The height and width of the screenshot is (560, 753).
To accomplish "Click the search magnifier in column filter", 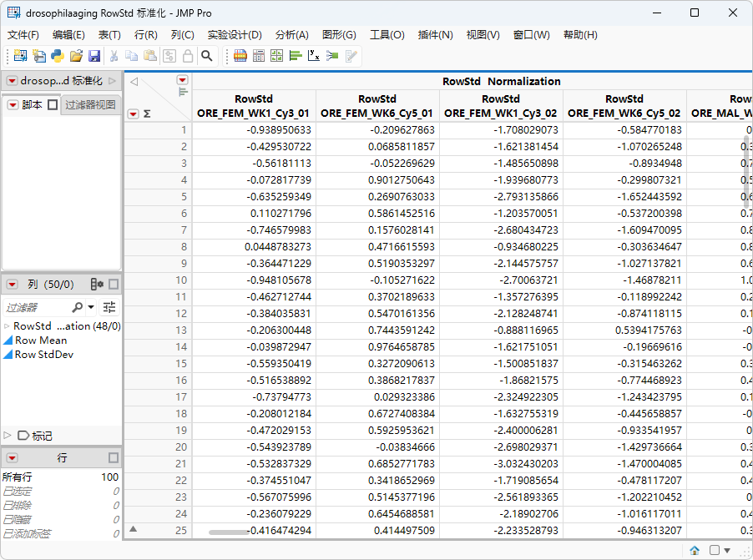I will click(x=77, y=307).
